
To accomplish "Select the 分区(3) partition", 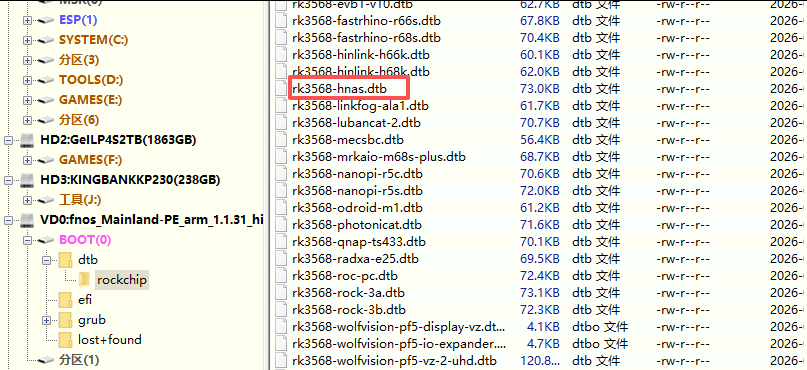I will tap(79, 60).
